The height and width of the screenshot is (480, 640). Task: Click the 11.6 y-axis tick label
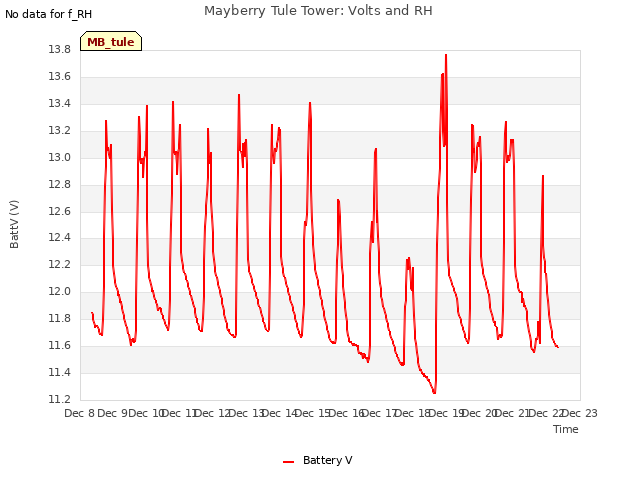60,346
